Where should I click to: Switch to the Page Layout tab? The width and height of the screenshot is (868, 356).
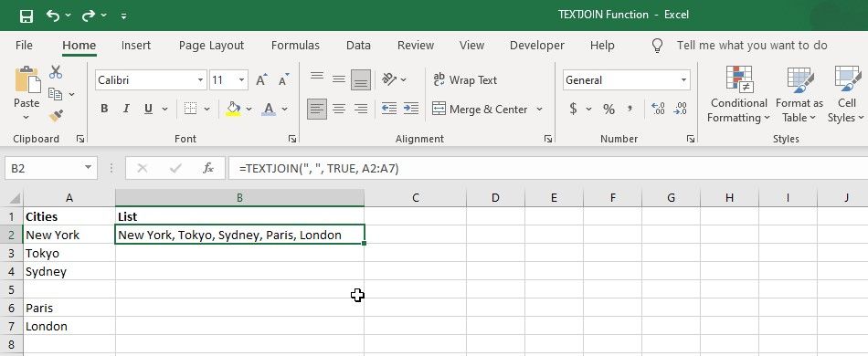tap(211, 46)
